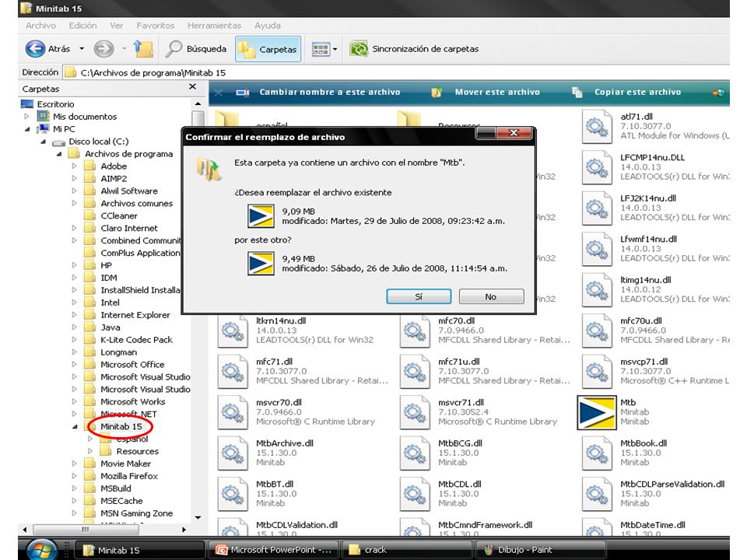Select Lfwmf14nu.dll file icon
This screenshot has height=560, width=747.
(x=597, y=249)
